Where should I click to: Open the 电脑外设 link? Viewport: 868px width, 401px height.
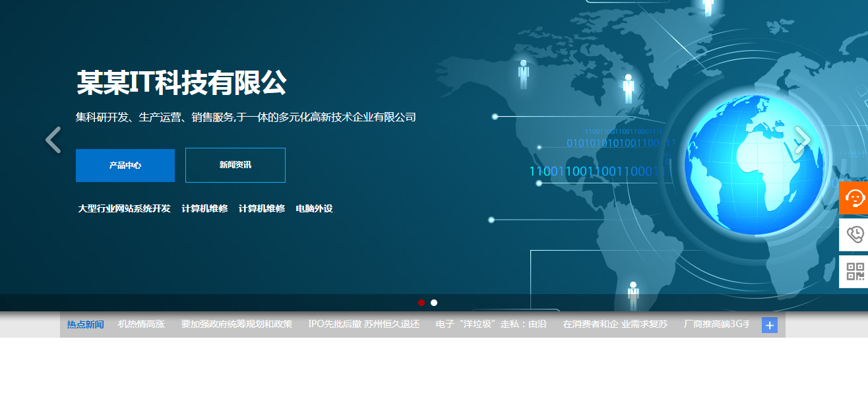[x=314, y=208]
